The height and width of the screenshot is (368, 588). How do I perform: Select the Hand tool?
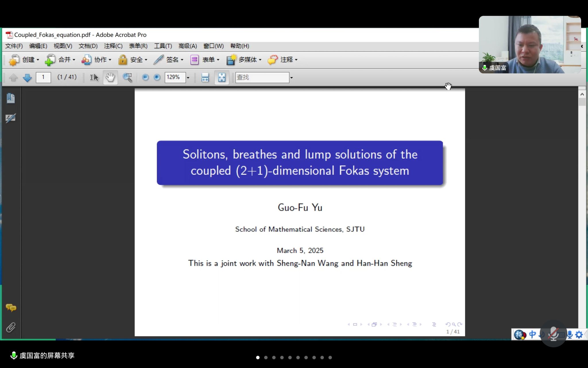(110, 77)
